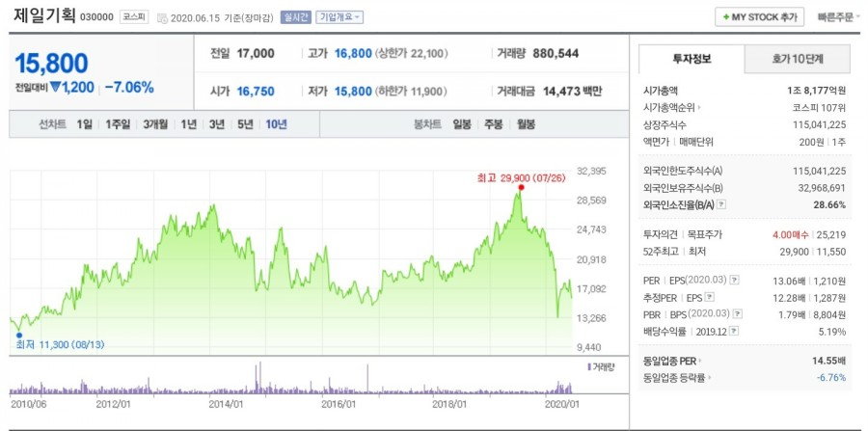The image size is (868, 431).
Task: Click the help icon beside PER EPS(2020.03)
Action: pyautogui.click(x=734, y=281)
